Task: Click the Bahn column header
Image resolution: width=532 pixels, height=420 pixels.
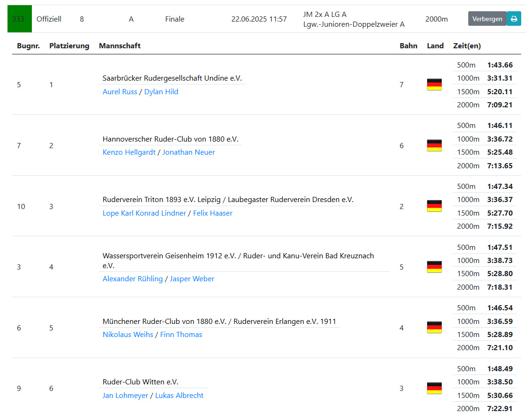Action: click(x=409, y=46)
